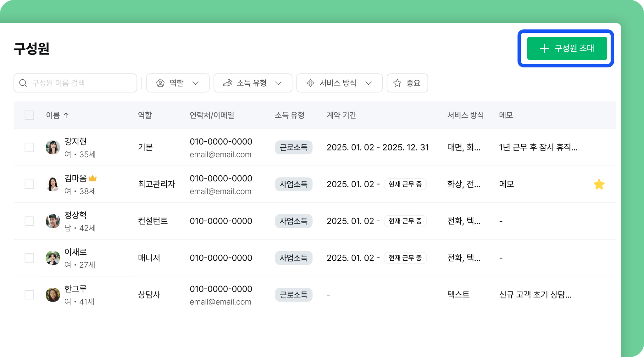
Task: Click the 대면, 화... service cell
Action: (464, 147)
